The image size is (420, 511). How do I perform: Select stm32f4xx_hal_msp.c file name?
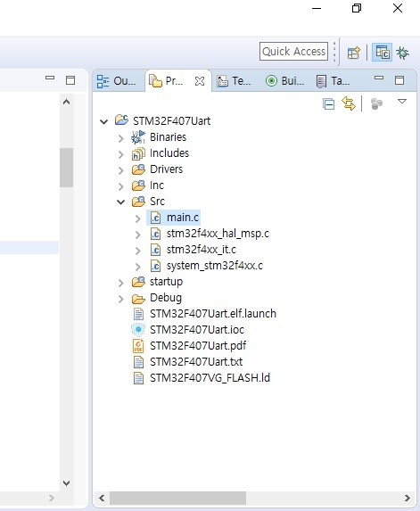pos(218,234)
